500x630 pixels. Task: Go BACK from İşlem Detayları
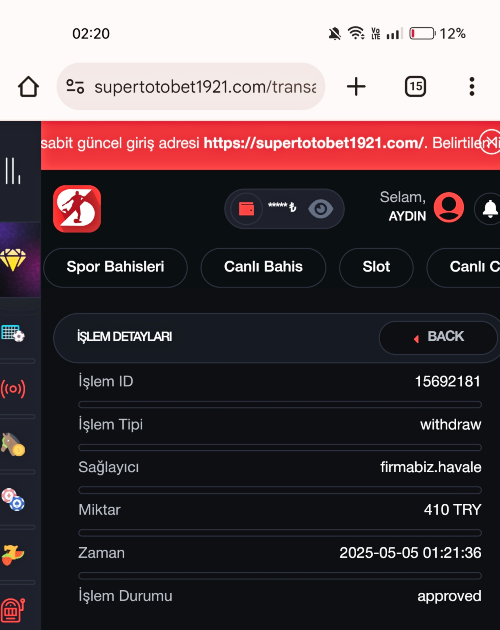point(438,338)
